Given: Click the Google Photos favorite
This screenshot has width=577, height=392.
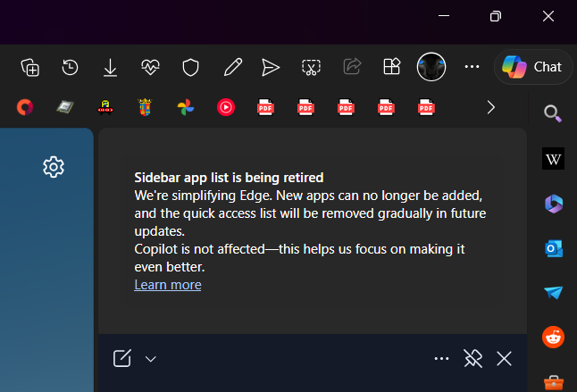Looking at the screenshot, I should (186, 107).
